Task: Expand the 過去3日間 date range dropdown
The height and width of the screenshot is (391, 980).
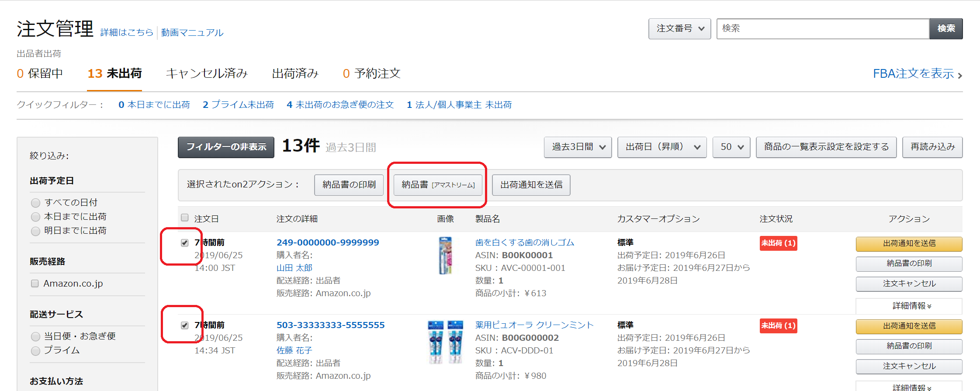Action: 578,147
